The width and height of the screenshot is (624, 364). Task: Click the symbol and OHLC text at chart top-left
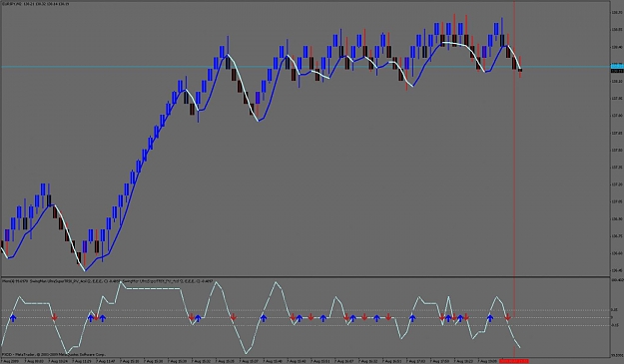(x=35, y=4)
